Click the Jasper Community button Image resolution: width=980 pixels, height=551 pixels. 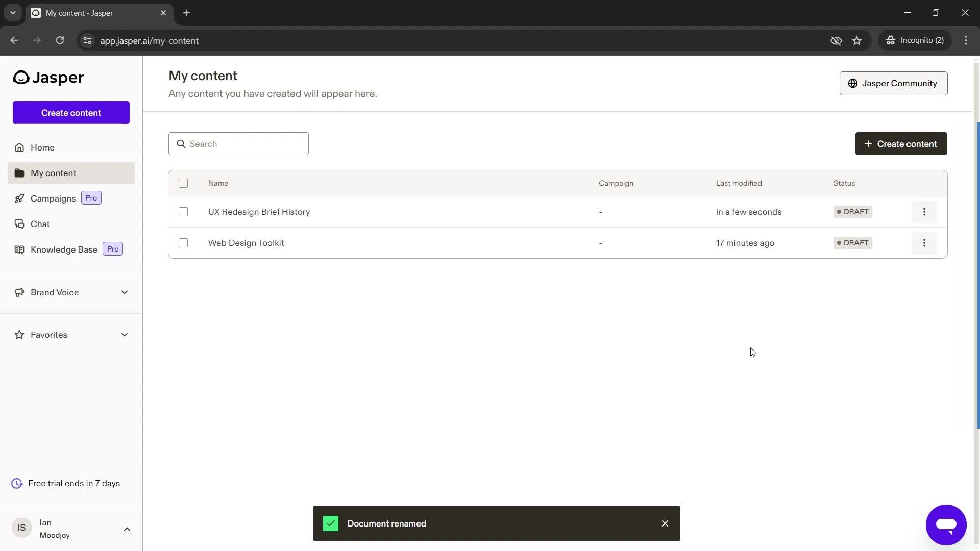893,83
